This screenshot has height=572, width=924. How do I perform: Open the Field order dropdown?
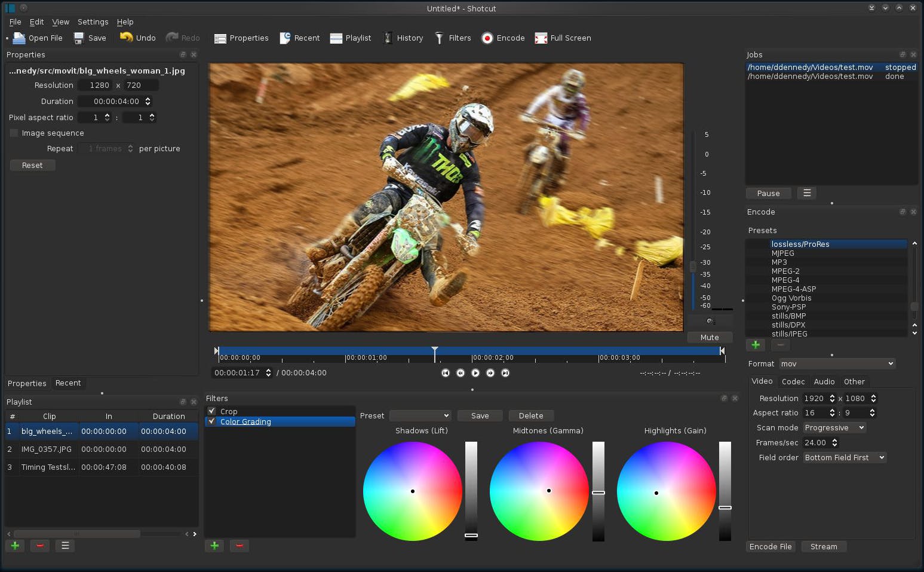click(845, 458)
